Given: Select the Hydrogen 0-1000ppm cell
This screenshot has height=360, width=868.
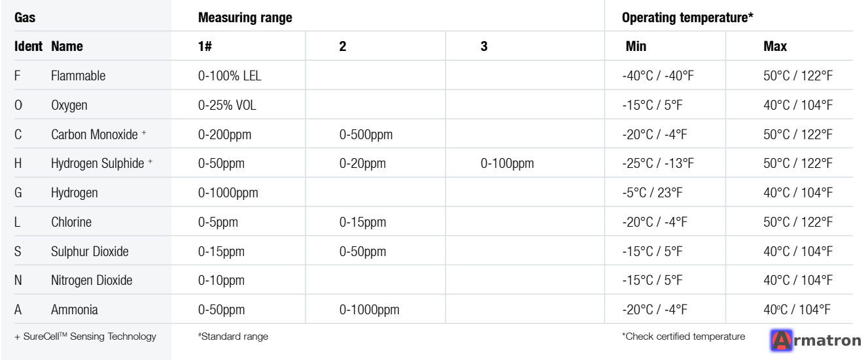Looking at the screenshot, I should point(228,193).
